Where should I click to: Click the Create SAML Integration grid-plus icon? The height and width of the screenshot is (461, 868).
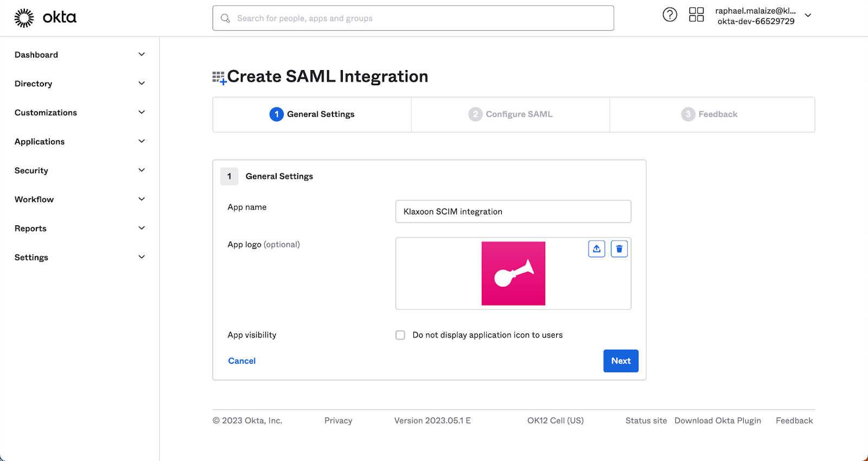tap(219, 78)
